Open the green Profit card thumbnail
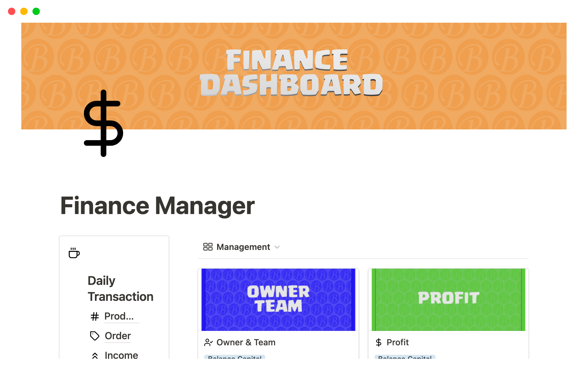Image resolution: width=588 pixels, height=368 pixels. 448,300
